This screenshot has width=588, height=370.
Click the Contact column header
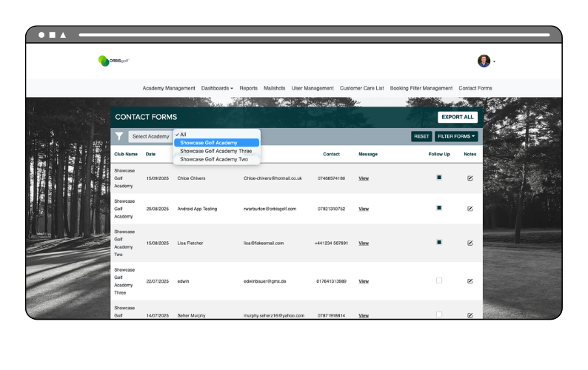(x=331, y=154)
